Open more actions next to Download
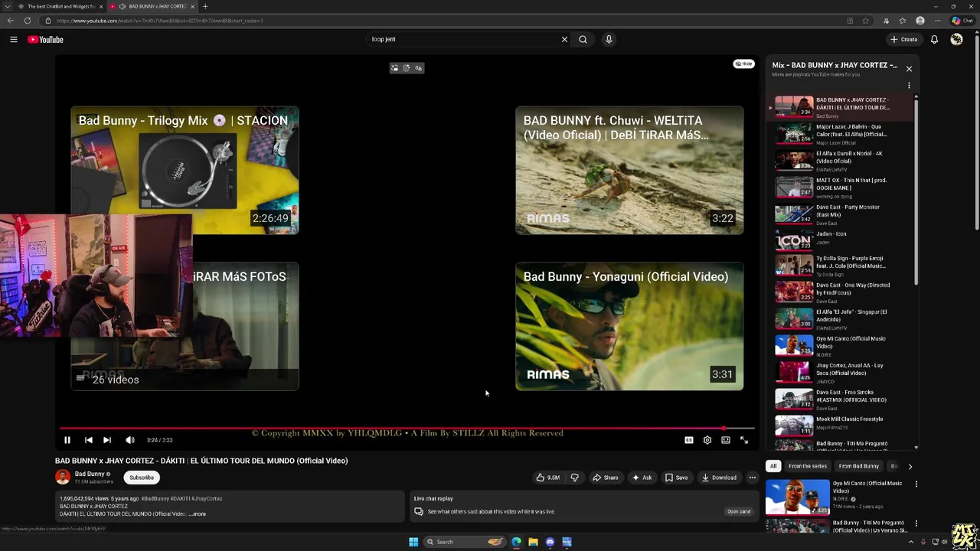The width and height of the screenshot is (980, 551). (753, 478)
